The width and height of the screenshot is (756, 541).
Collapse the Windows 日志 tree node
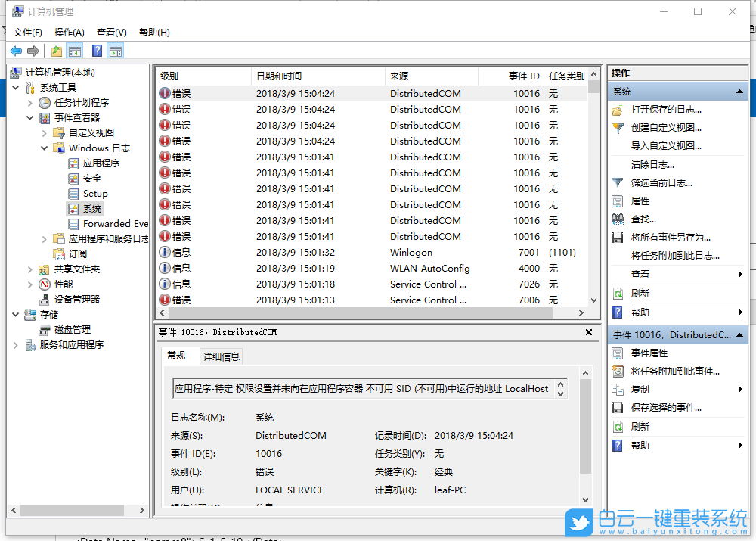point(44,148)
